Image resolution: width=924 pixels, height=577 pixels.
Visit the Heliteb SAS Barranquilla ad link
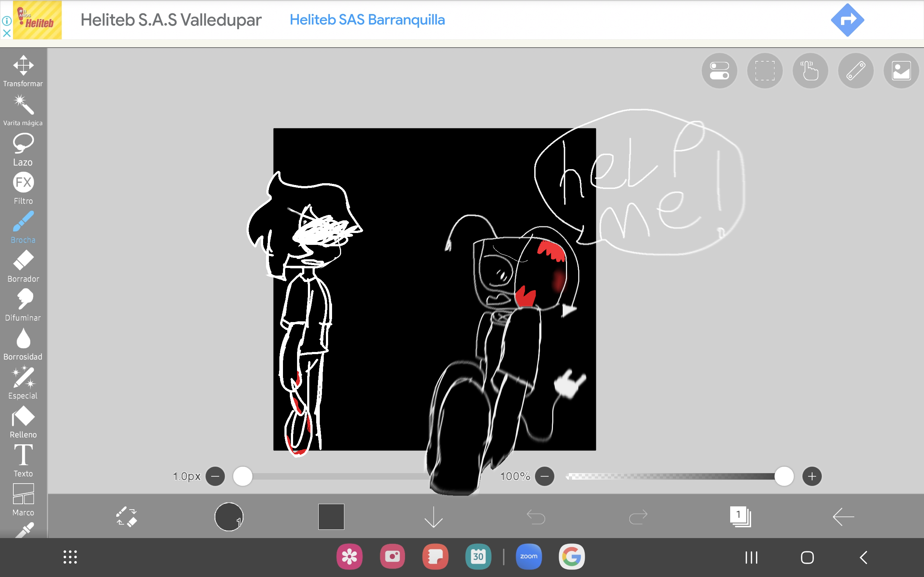(x=367, y=20)
